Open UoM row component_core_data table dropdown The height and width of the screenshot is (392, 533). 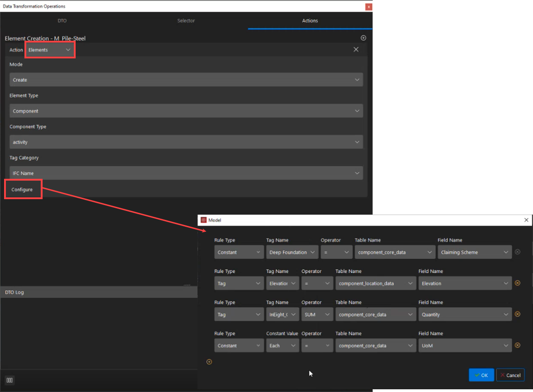pos(375,346)
